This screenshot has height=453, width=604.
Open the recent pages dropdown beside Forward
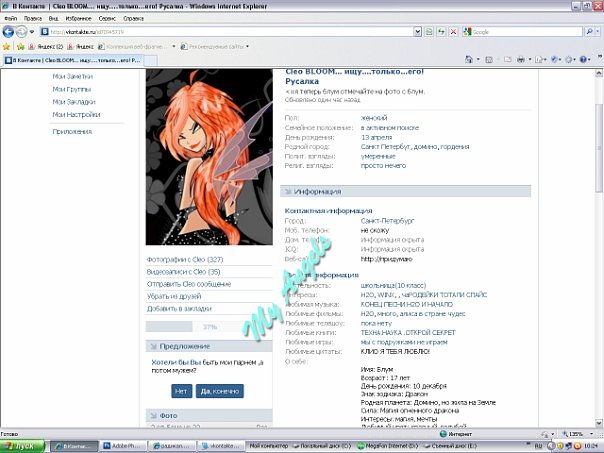click(32, 32)
